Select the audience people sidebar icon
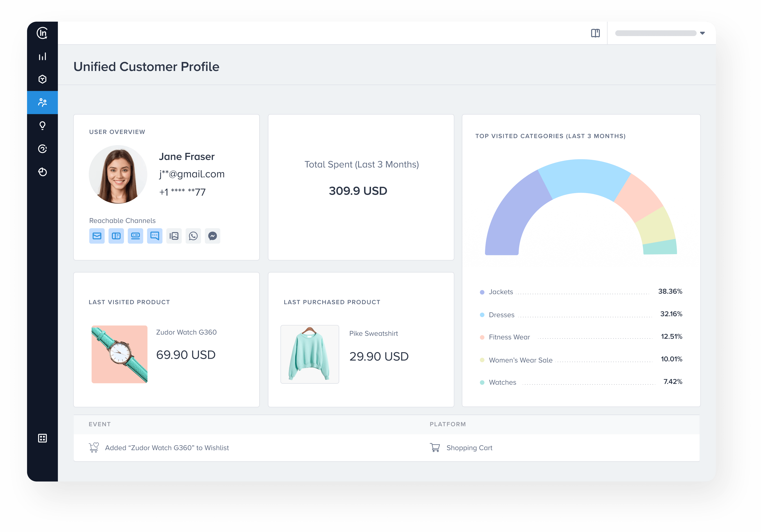 click(x=42, y=102)
